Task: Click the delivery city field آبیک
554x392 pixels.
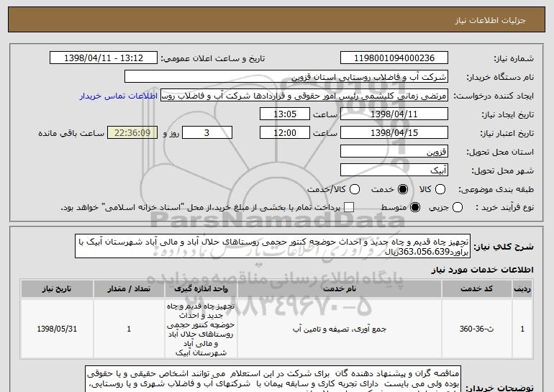Action: pos(394,170)
